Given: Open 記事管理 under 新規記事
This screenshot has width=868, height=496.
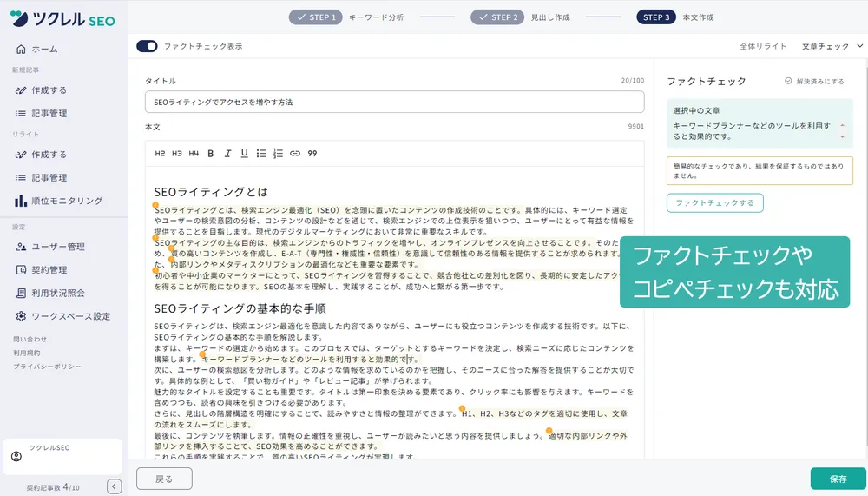Looking at the screenshot, I should pyautogui.click(x=41, y=113).
